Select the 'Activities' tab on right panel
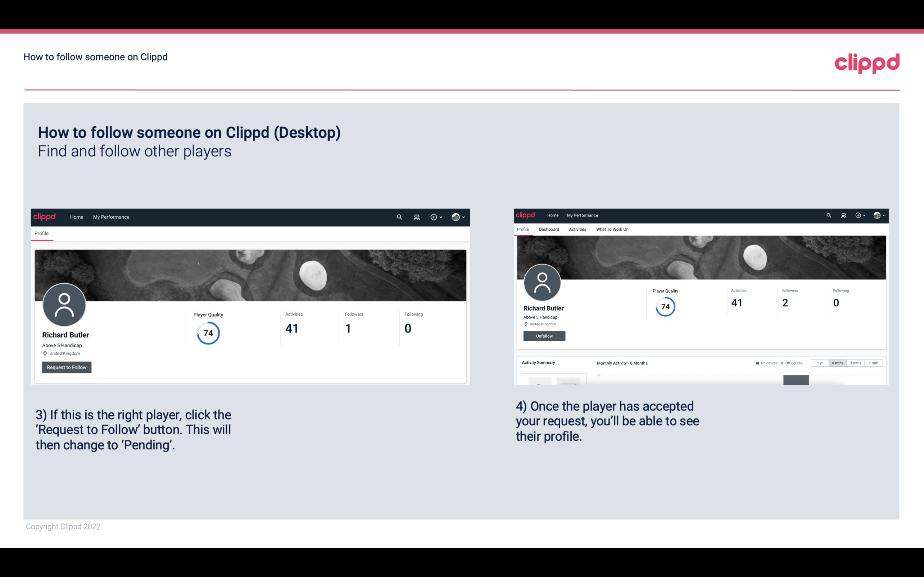The width and height of the screenshot is (924, 577). (576, 229)
